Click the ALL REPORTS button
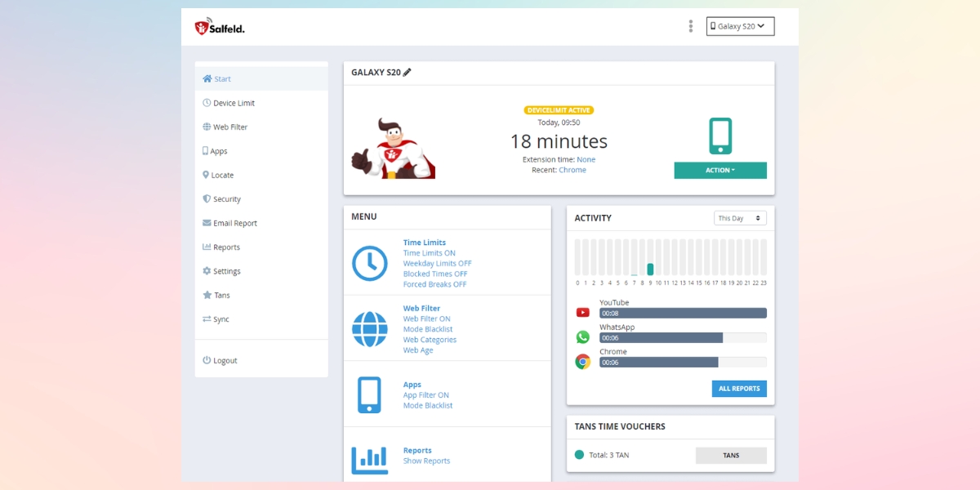Image resolution: width=980 pixels, height=490 pixels. (x=739, y=389)
